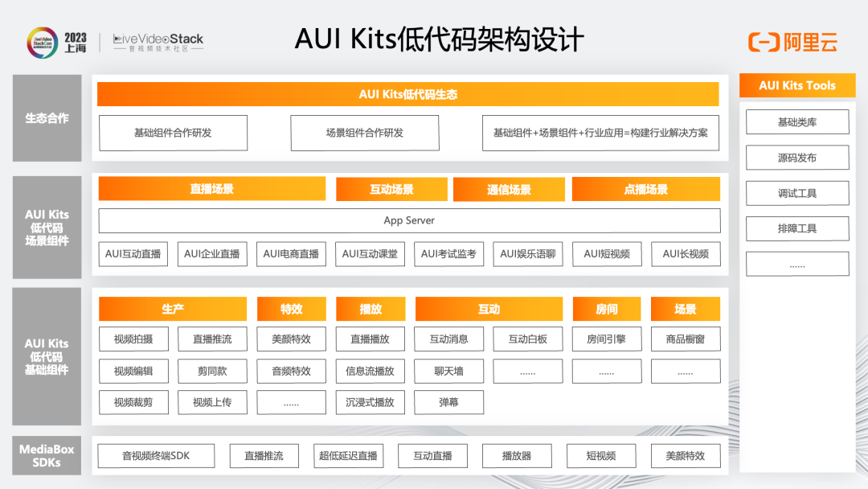Click the 短视频 box in MediaBox SDKs row

[x=601, y=456]
